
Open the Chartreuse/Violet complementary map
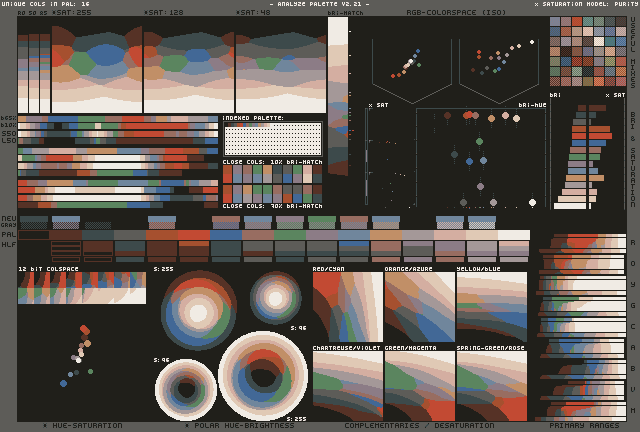click(x=348, y=386)
